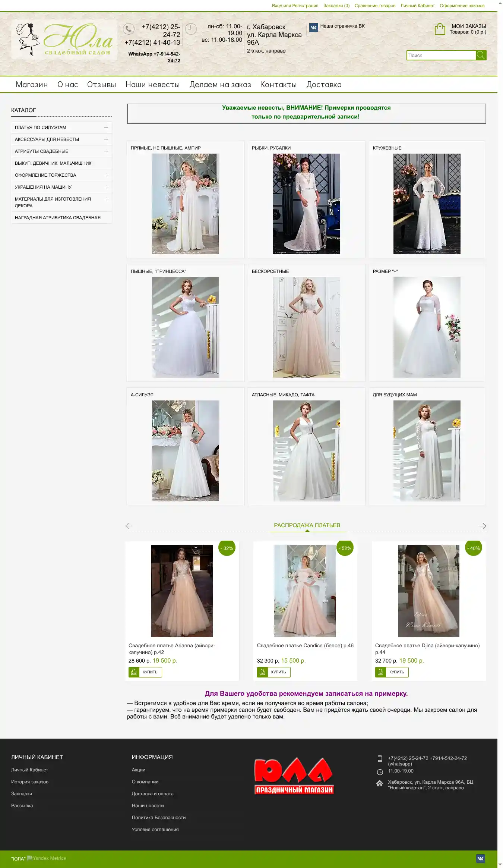The width and height of the screenshot is (503, 868).
Task: Expand Оформление торжества category
Action: [106, 175]
